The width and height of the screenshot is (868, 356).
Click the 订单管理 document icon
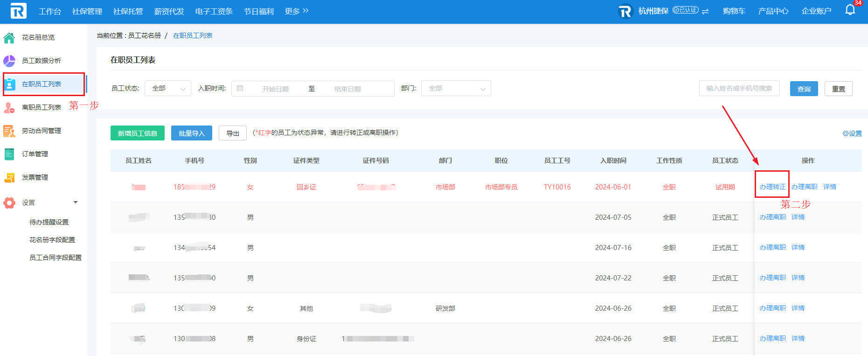9,154
